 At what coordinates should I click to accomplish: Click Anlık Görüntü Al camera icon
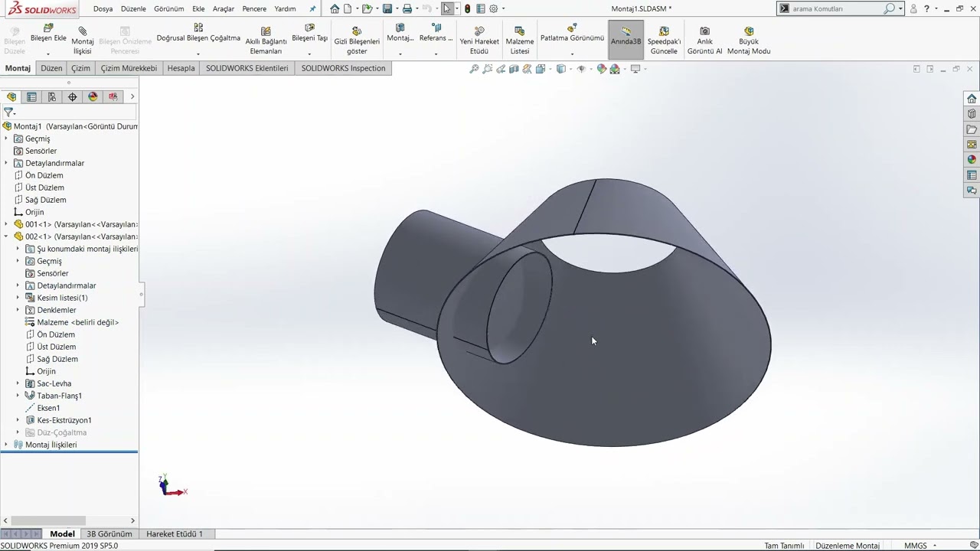(x=704, y=41)
